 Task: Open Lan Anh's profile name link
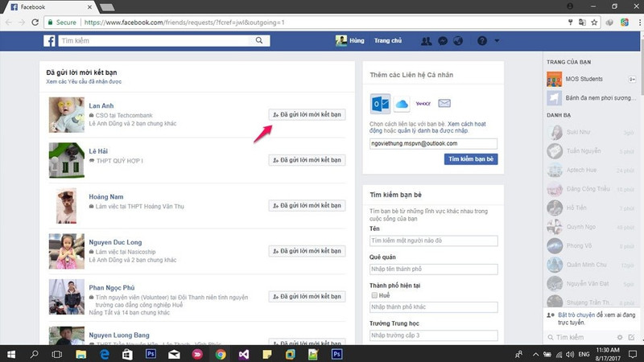[x=101, y=106]
